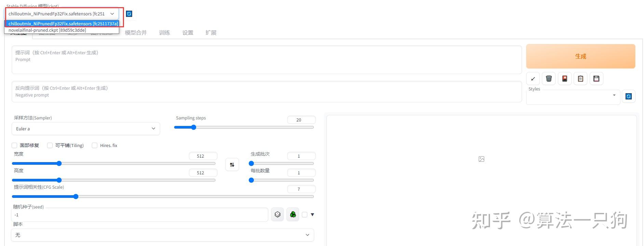
Task: Adjust the 宽度 width slider
Action: click(x=114, y=163)
